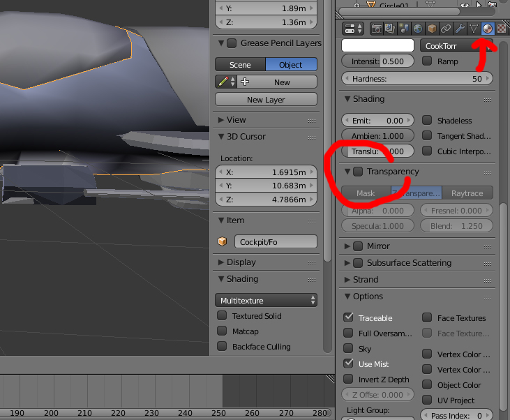The width and height of the screenshot is (510, 420).
Task: Select the Raytrace transparency mode
Action: 467,193
